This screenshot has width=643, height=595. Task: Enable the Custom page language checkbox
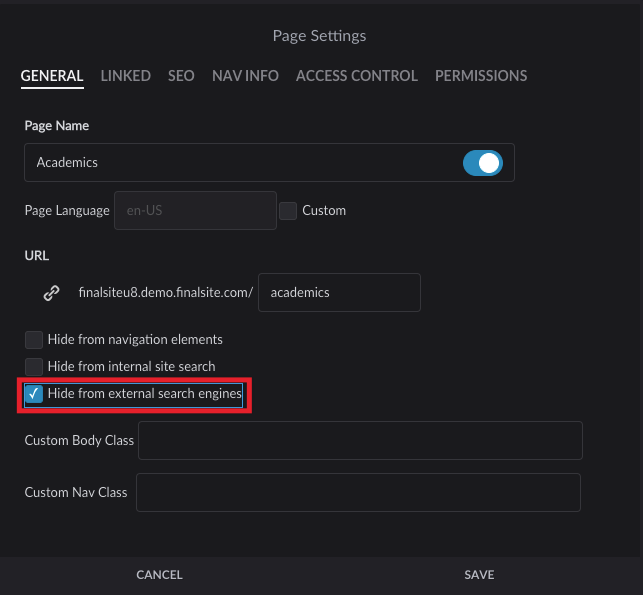click(288, 211)
